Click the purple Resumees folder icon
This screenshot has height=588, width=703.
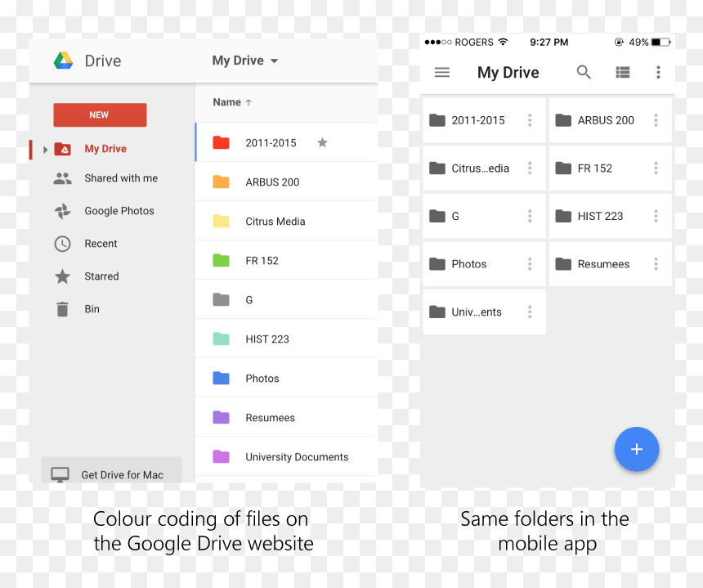[221, 418]
